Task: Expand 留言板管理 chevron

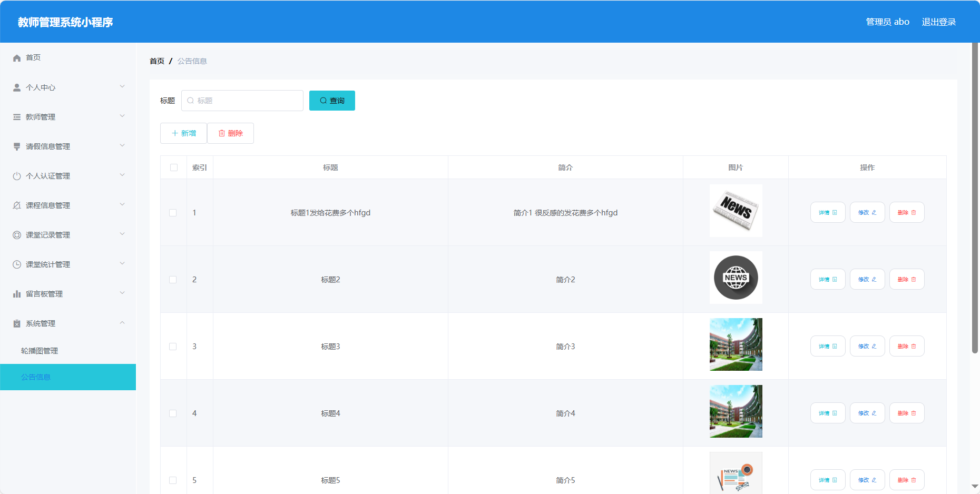Action: tap(122, 293)
